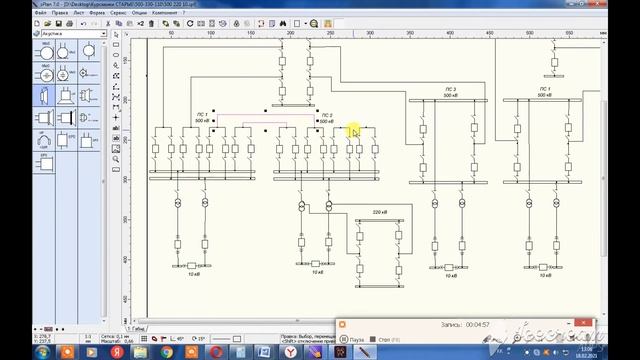Click the Rotate icon in toolbar
Image resolution: width=640 pixels, height=360 pixels.
tap(190, 24)
